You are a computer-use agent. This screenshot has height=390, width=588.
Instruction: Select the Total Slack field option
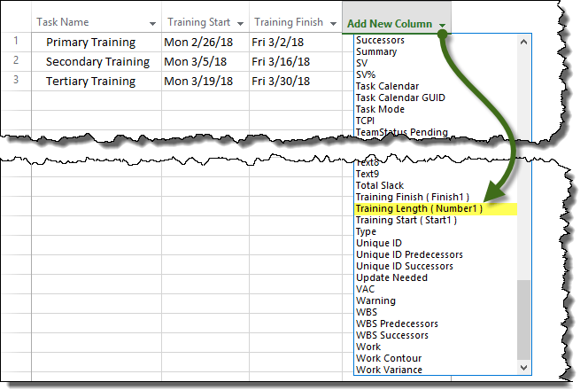[382, 185]
